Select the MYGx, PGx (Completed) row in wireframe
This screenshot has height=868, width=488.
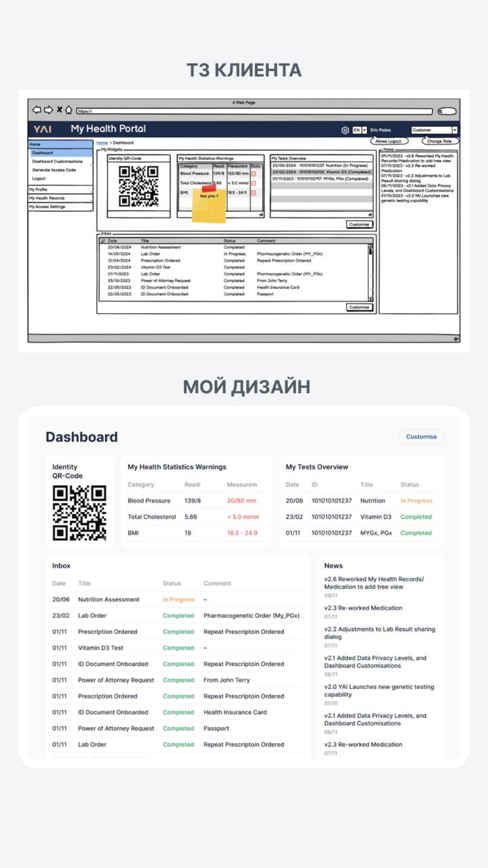321,179
